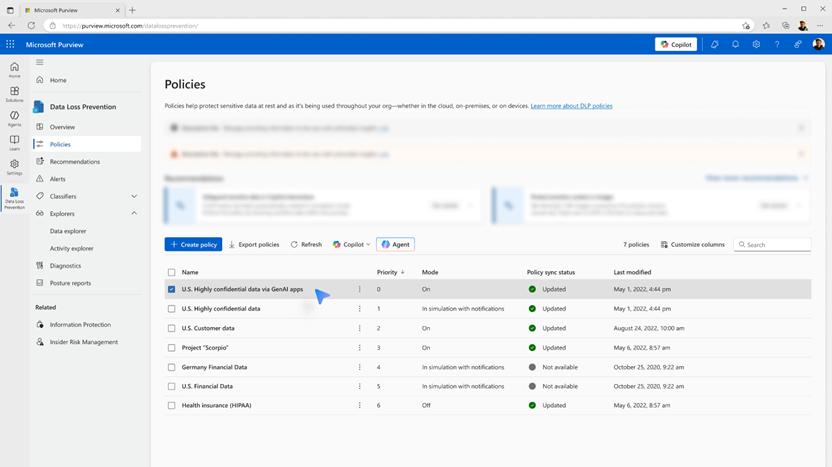
Task: Check the U.S. Highly confidential data policy
Action: 171,308
